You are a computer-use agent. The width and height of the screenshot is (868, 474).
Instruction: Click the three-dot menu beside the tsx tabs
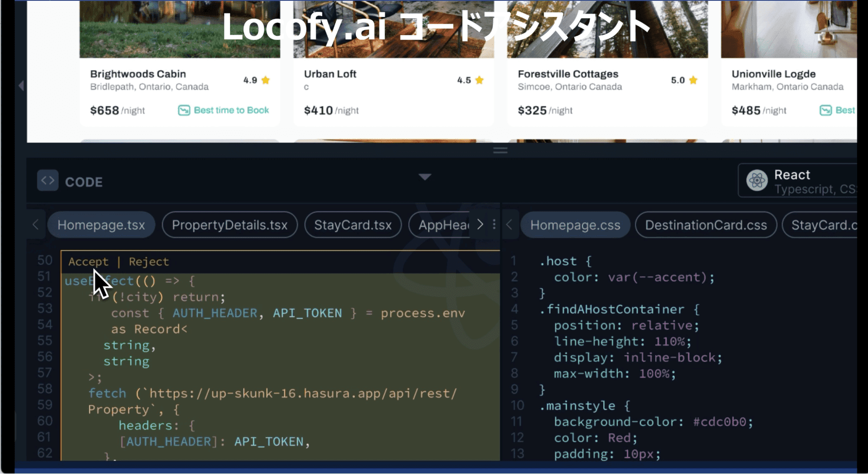494,224
